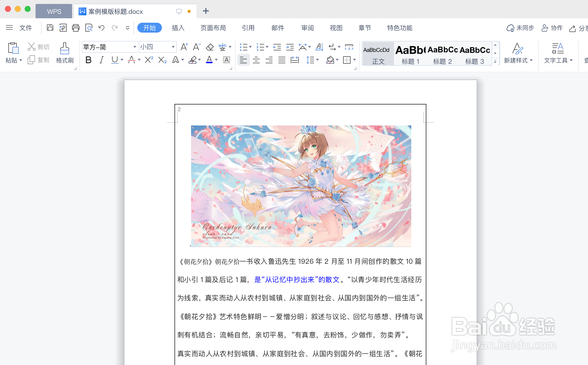This screenshot has height=365, width=588.
Task: Select the Format Painter brush
Action: click(64, 48)
